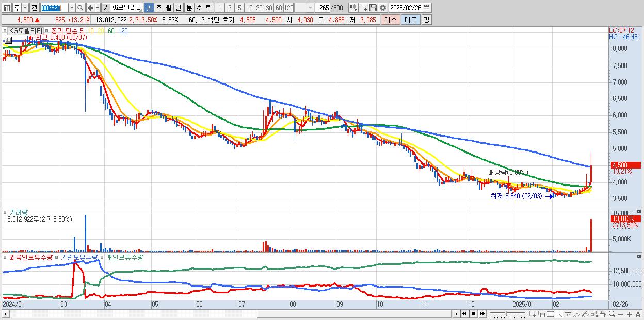Select the 주 weekly period toggle
This screenshot has width=644, height=320.
click(x=158, y=8)
